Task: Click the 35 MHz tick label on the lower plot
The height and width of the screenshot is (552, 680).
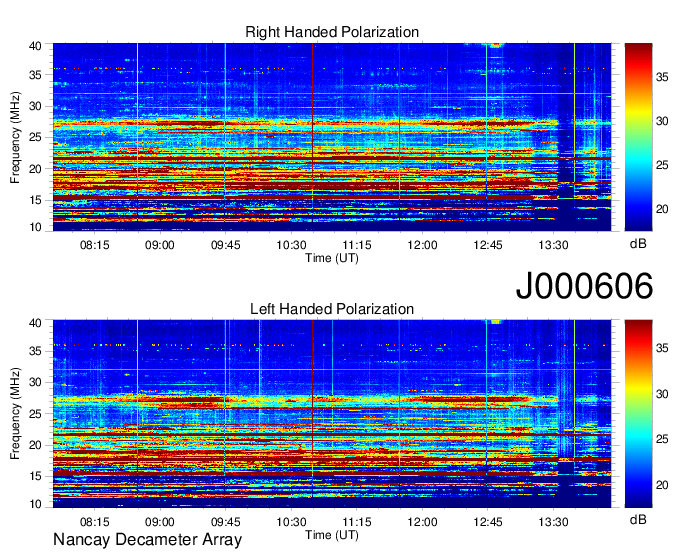Action: (35, 351)
